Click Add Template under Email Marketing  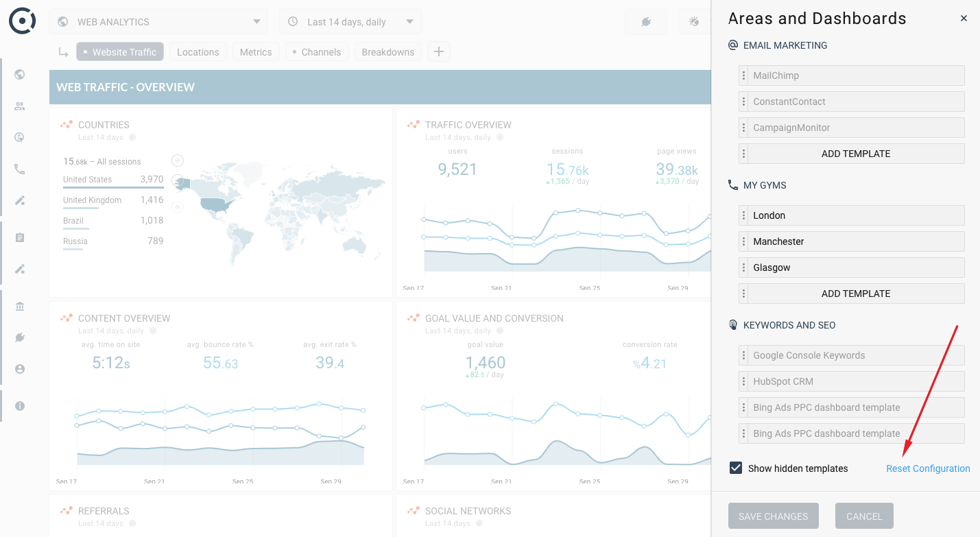tap(856, 154)
